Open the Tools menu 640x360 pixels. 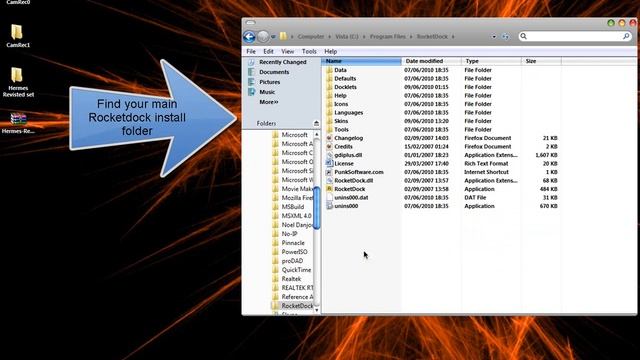click(x=309, y=51)
